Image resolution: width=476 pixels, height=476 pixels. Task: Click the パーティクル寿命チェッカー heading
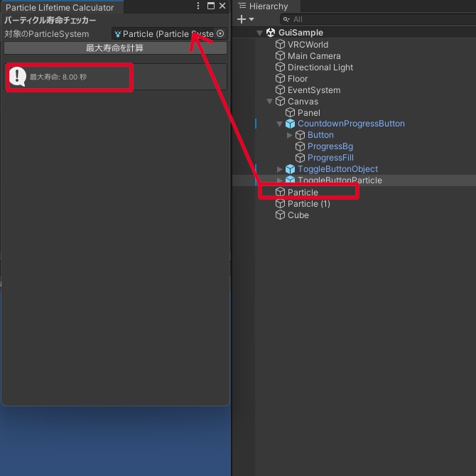click(x=50, y=21)
